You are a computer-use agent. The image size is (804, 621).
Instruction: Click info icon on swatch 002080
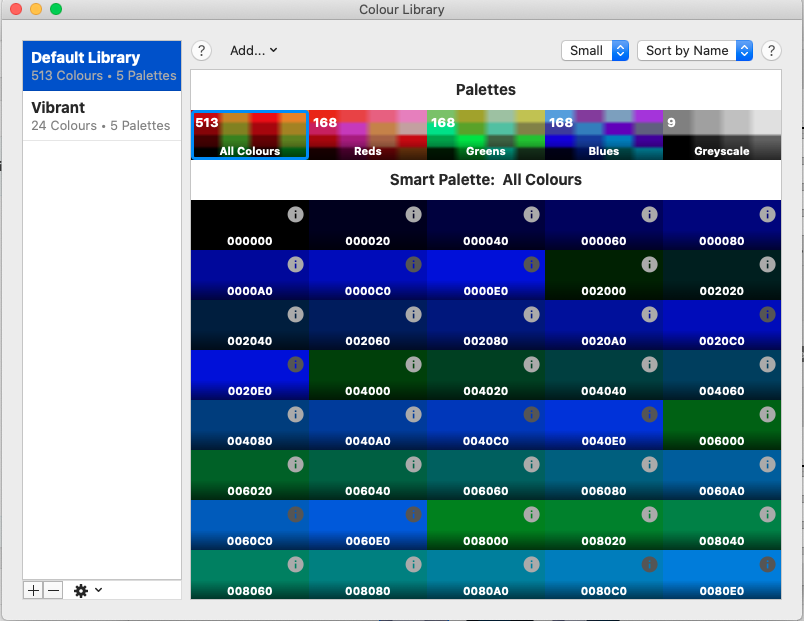(x=531, y=314)
